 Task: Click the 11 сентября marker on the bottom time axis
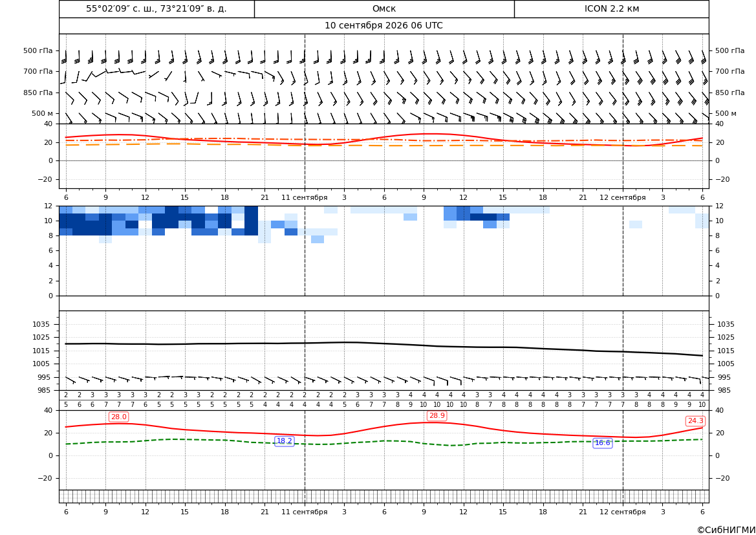pyautogui.click(x=304, y=512)
